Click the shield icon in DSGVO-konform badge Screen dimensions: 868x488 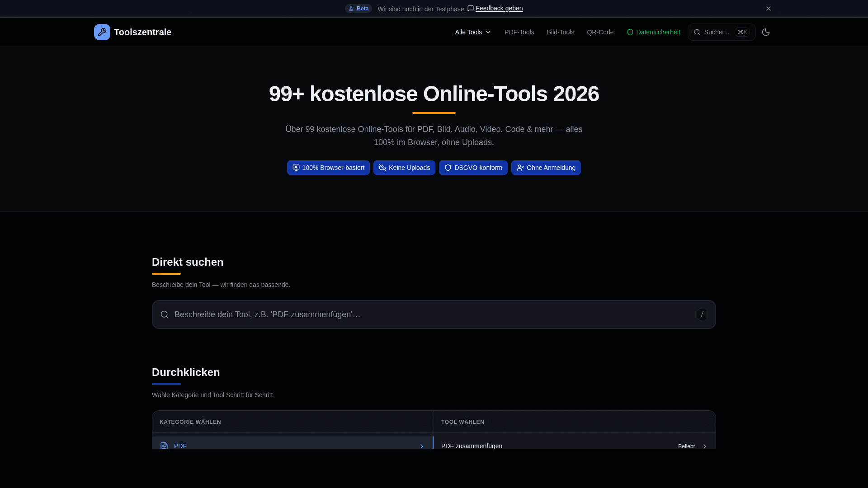pos(448,168)
